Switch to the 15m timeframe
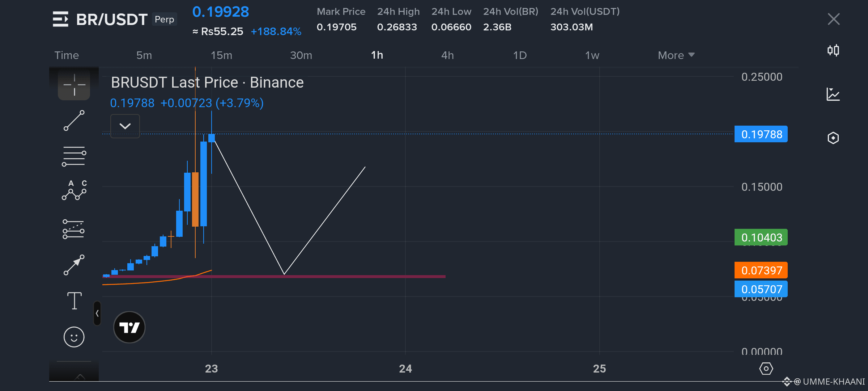This screenshot has width=868, height=391. (x=221, y=55)
